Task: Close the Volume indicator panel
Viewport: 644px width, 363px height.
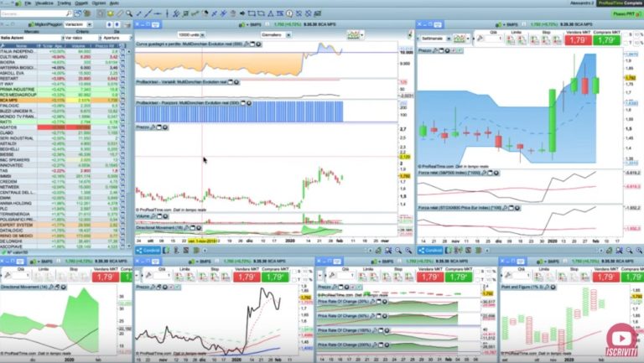Action: [165, 216]
